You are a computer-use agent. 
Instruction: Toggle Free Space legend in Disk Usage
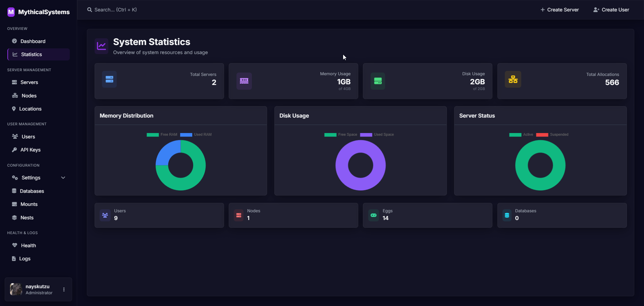pyautogui.click(x=341, y=135)
